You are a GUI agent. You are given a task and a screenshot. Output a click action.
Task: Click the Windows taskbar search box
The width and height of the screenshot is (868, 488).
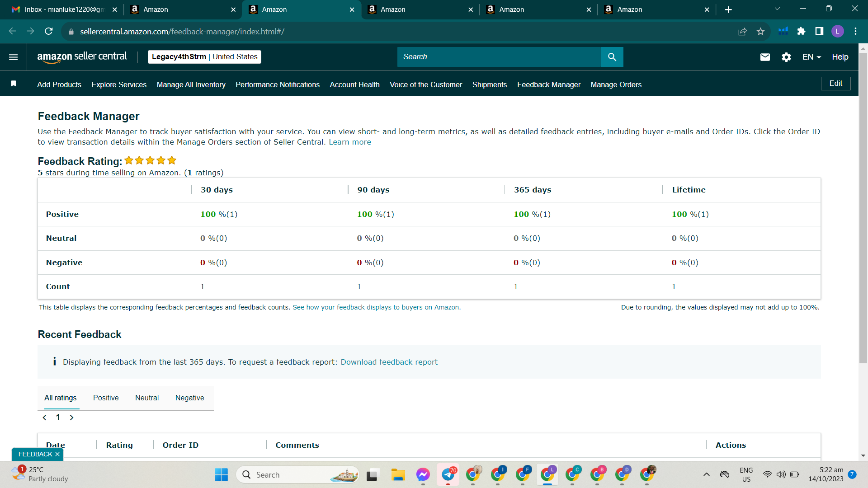click(x=297, y=475)
